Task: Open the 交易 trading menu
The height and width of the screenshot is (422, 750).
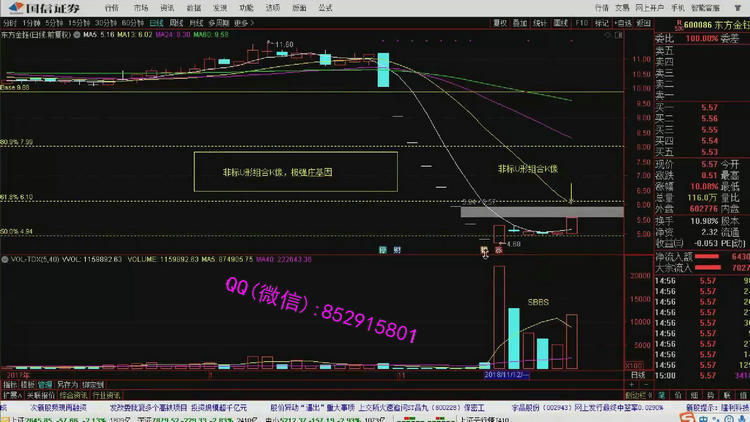Action: coord(623,7)
